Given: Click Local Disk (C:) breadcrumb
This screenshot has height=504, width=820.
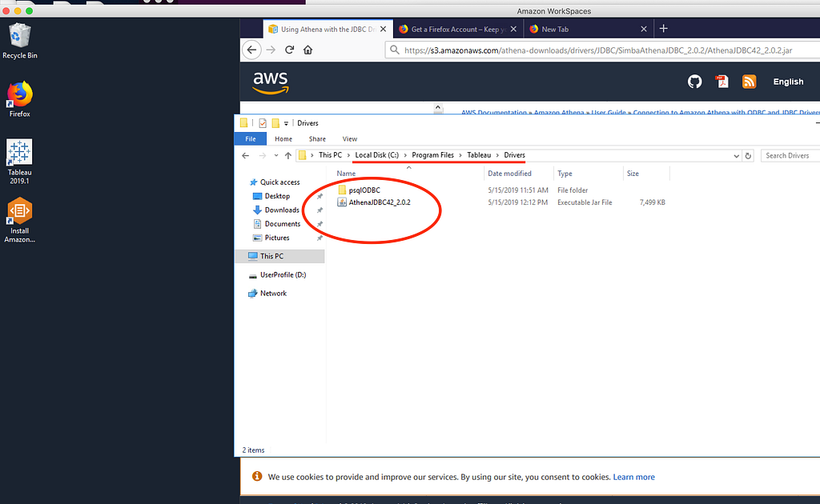Looking at the screenshot, I should [x=376, y=155].
